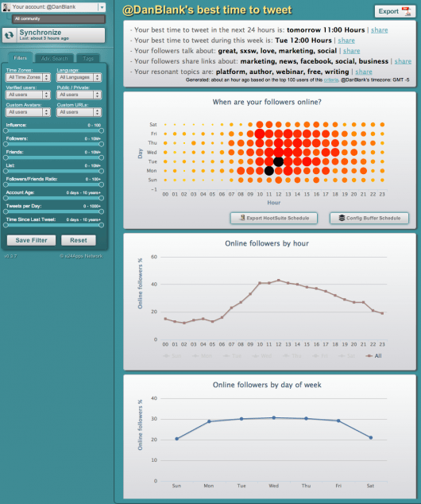Switch to the Filters tab
This screenshot has width=421, height=504.
point(20,58)
